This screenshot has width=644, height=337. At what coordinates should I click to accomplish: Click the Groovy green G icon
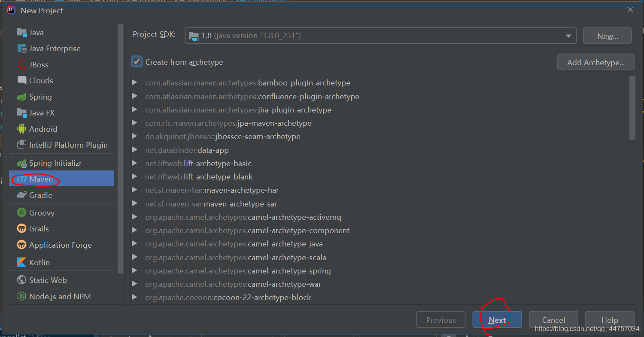point(21,213)
